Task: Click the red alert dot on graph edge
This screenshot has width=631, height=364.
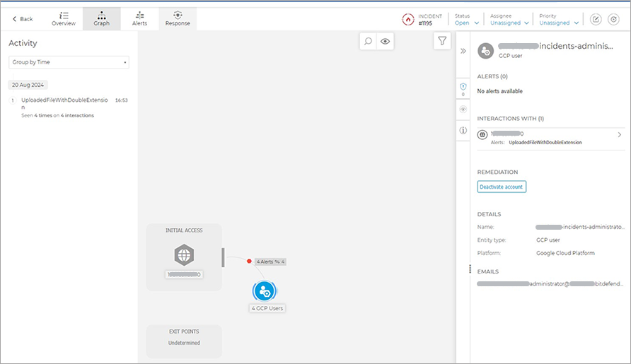Action: tap(249, 262)
